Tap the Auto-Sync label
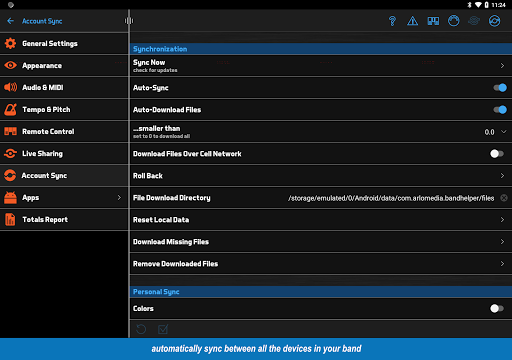The height and width of the screenshot is (360, 512). (x=151, y=88)
